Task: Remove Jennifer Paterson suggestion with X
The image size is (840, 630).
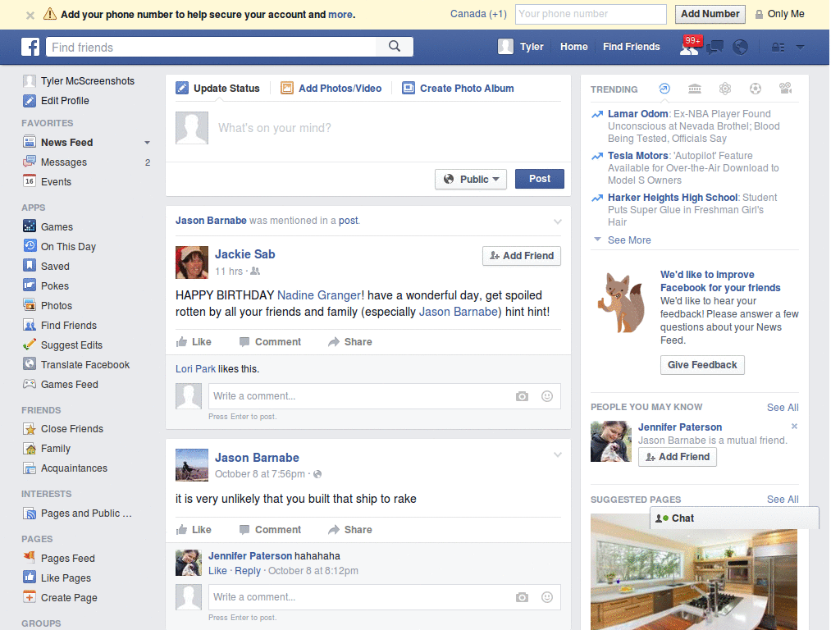Action: (794, 427)
